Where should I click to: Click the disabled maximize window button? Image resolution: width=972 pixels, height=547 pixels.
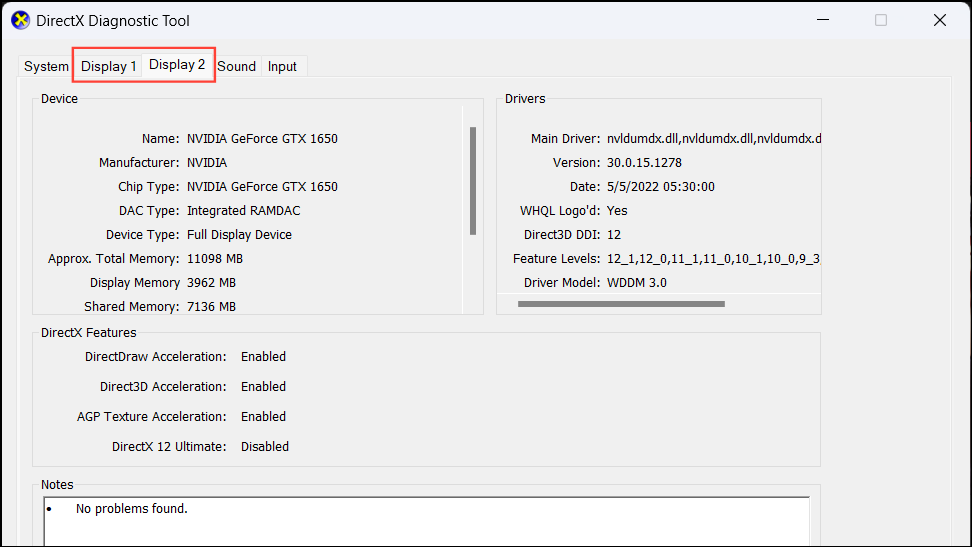click(x=881, y=20)
